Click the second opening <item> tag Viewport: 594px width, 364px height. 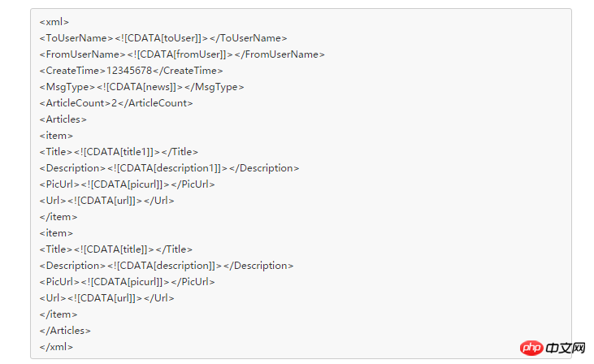(x=56, y=233)
